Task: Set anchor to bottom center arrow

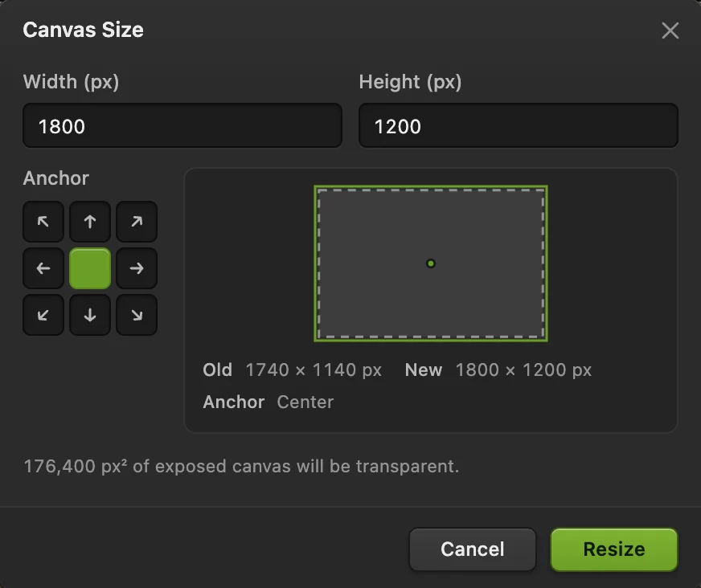Action: click(x=90, y=315)
